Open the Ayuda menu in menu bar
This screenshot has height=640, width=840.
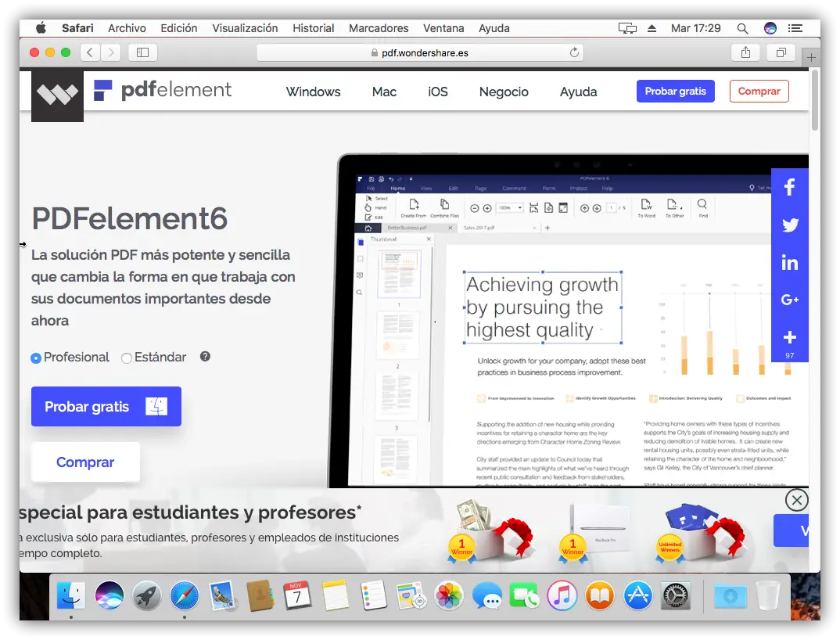click(x=494, y=28)
